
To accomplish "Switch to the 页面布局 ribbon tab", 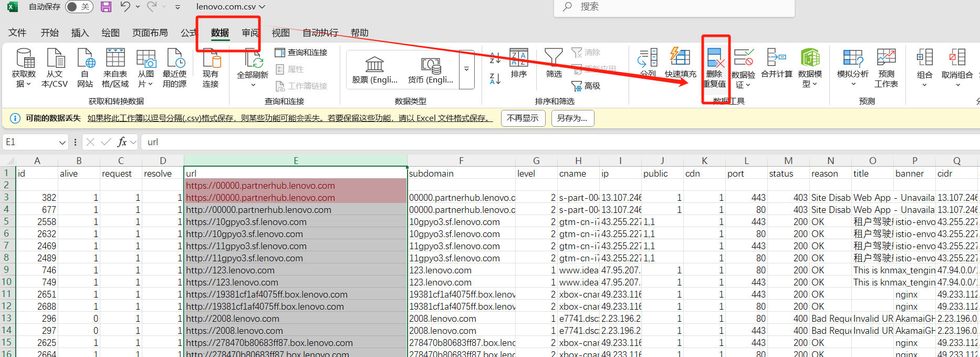I will pyautogui.click(x=150, y=33).
